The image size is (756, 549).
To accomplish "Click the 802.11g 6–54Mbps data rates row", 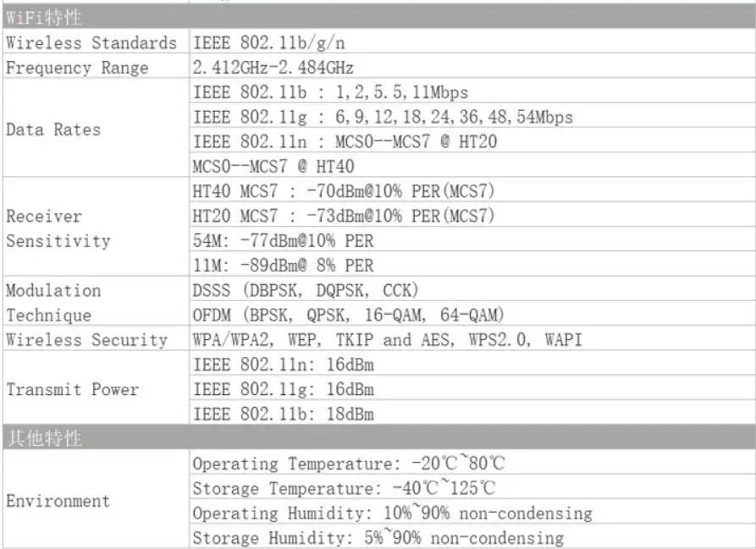I will pyautogui.click(x=383, y=117).
